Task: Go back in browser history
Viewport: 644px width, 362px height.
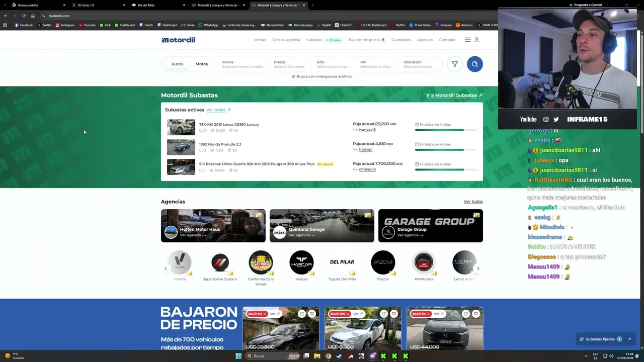Action: [x=6, y=16]
